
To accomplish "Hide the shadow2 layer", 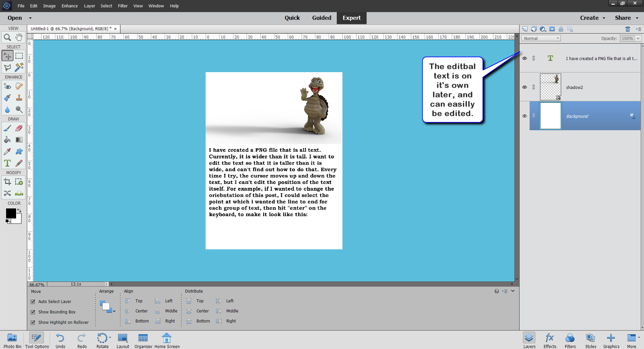I will tap(525, 87).
